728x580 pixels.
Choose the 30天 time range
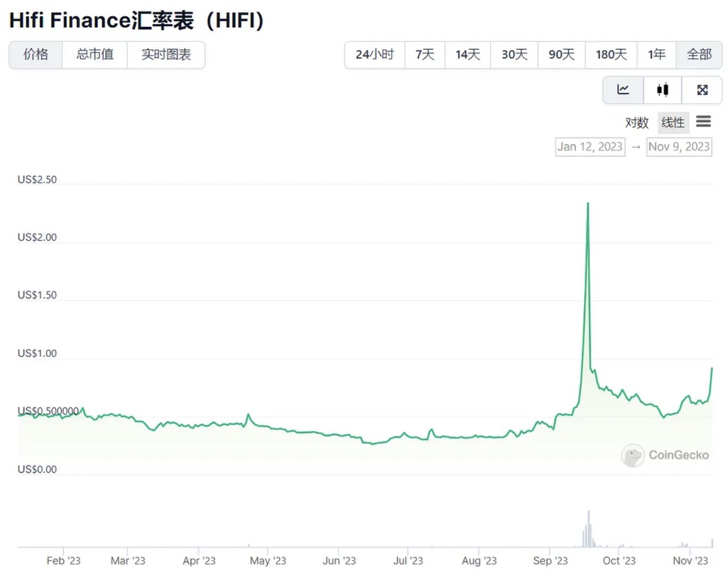514,55
